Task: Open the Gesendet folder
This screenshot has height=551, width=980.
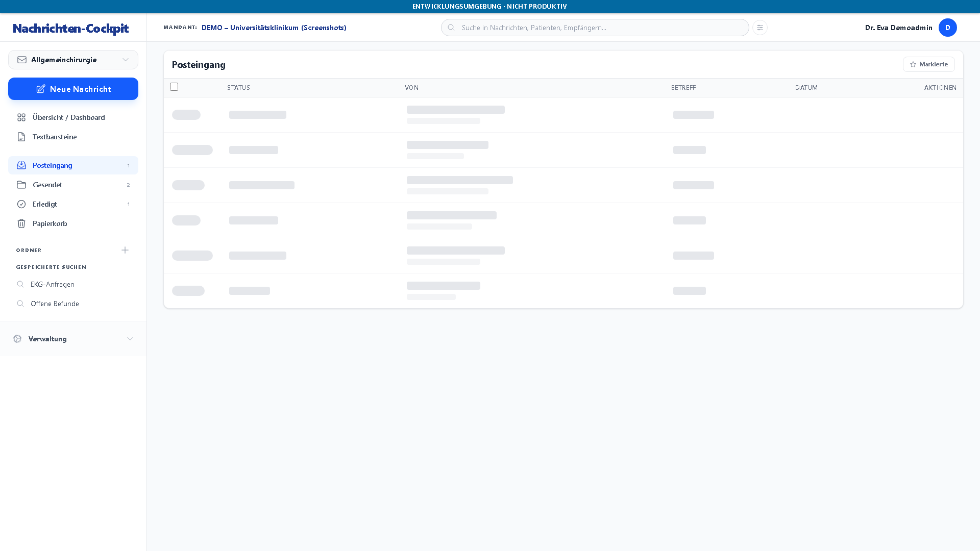Action: pyautogui.click(x=73, y=185)
